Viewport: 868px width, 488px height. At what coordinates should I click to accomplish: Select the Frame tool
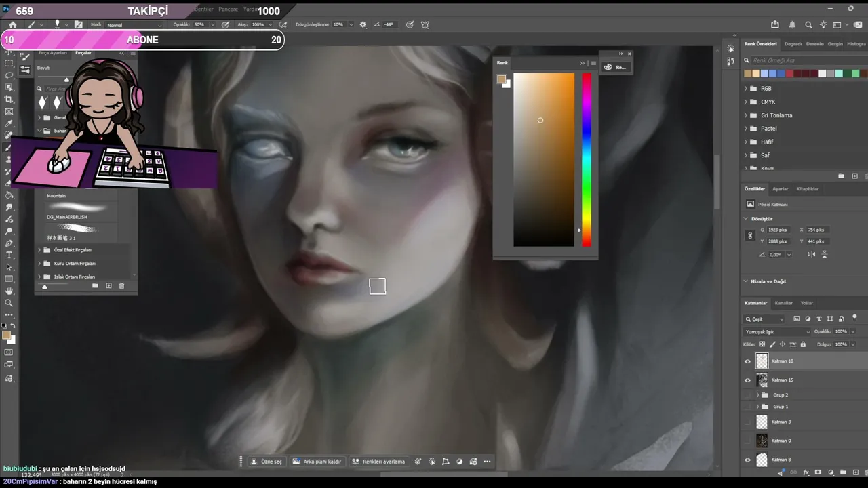pos(9,111)
